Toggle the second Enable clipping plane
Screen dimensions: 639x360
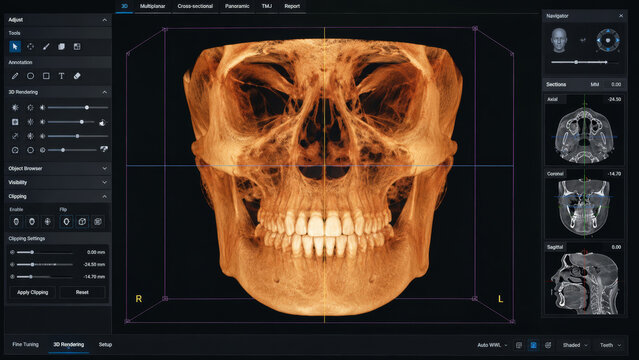32,221
